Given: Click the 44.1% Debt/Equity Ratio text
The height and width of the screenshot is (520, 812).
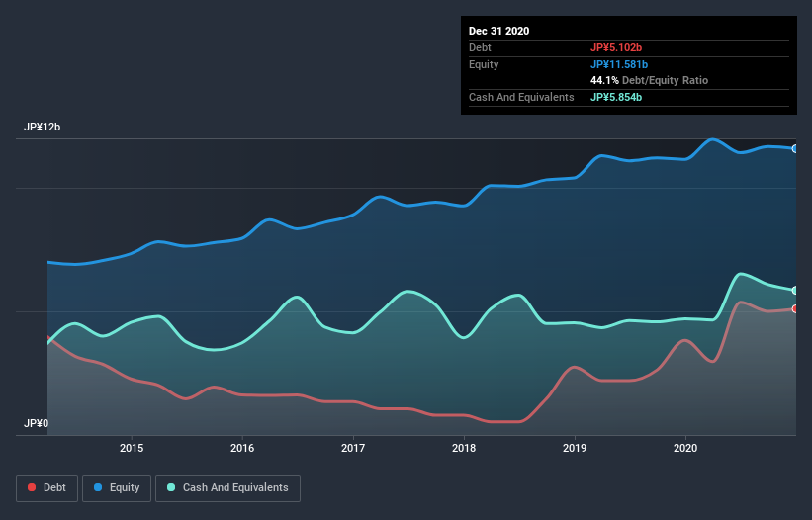Looking at the screenshot, I should coord(650,81).
